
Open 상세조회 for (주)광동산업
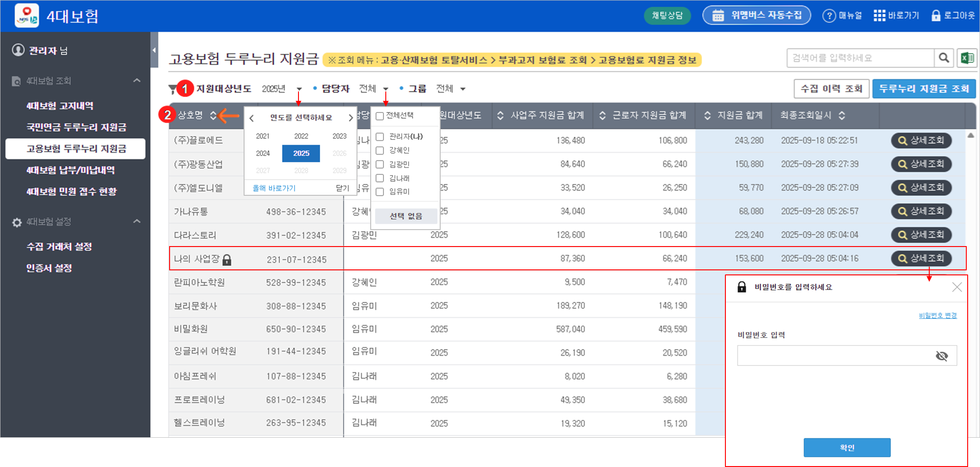[921, 164]
